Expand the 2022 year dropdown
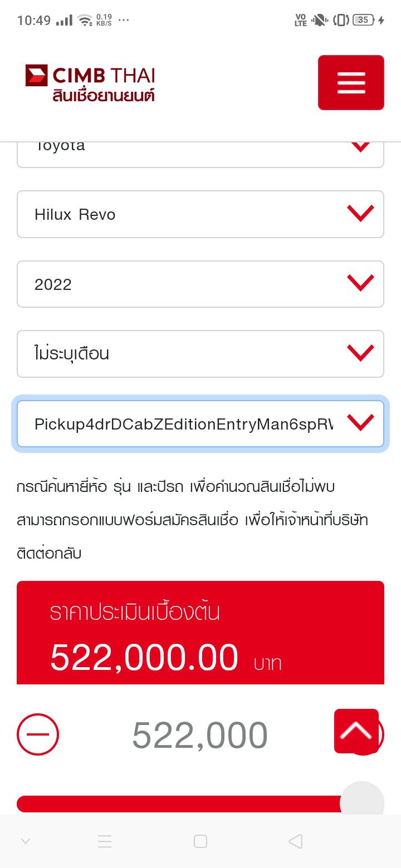401x868 pixels. pyautogui.click(x=200, y=284)
